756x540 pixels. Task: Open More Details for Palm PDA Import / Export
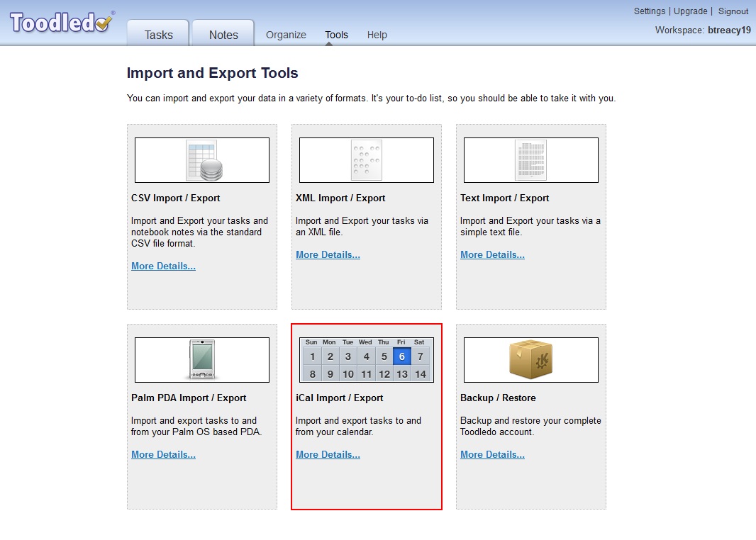pyautogui.click(x=163, y=454)
